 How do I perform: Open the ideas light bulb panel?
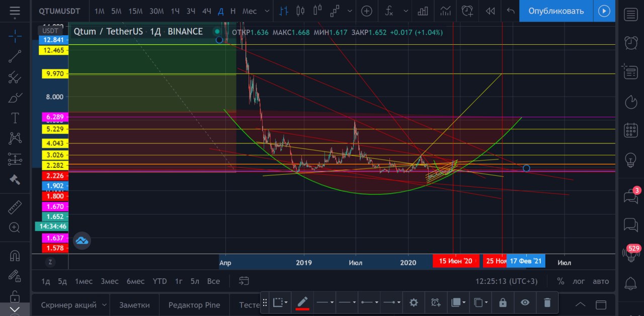coord(630,160)
